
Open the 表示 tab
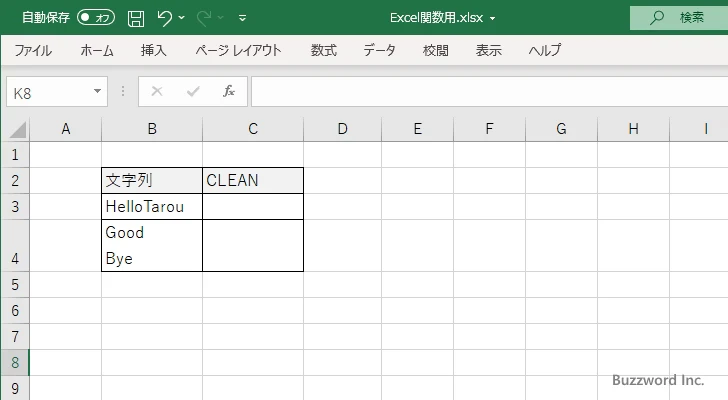point(489,50)
